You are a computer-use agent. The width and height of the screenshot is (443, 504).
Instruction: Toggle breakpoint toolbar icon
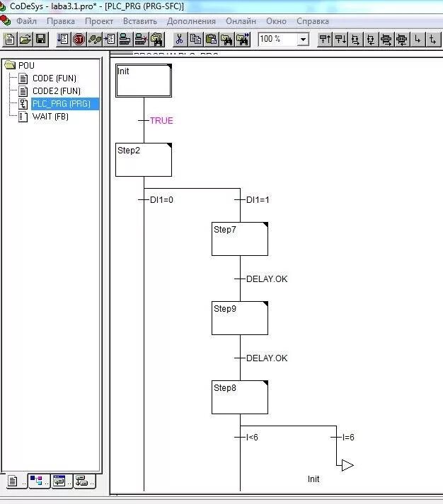click(x=110, y=39)
